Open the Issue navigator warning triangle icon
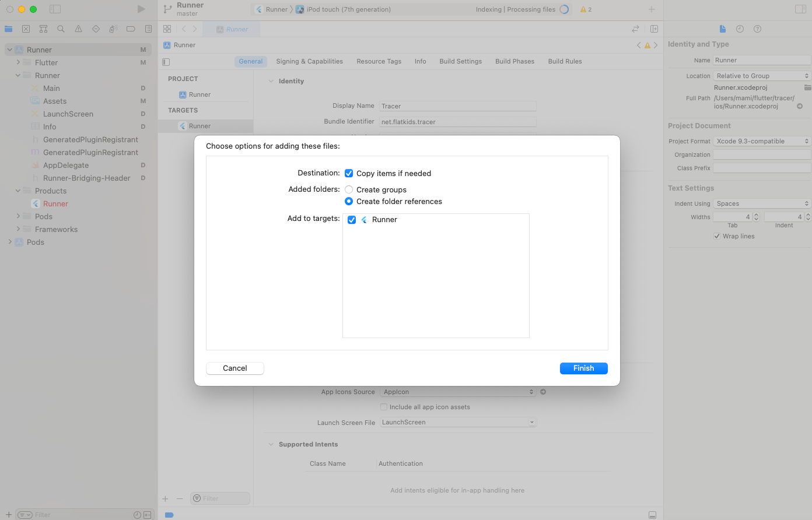 coord(78,29)
